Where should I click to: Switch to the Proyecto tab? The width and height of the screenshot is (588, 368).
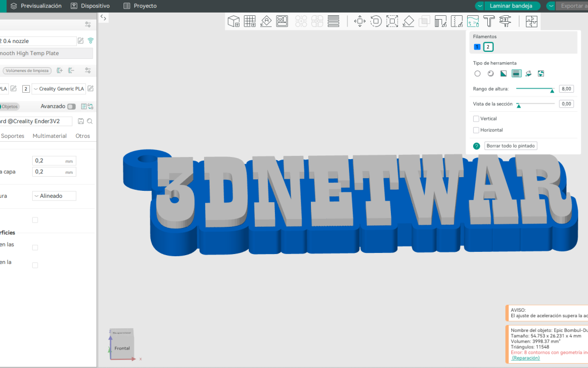[x=140, y=5]
